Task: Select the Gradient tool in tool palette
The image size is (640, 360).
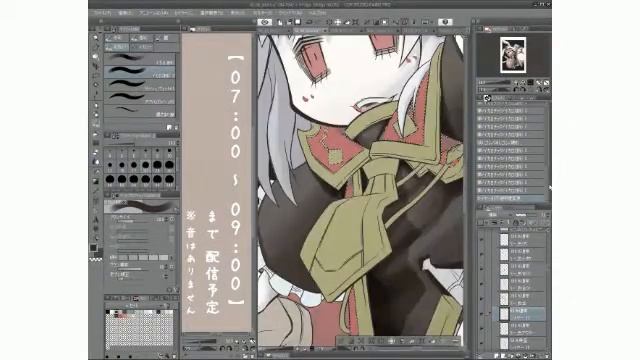Action: 96,181
